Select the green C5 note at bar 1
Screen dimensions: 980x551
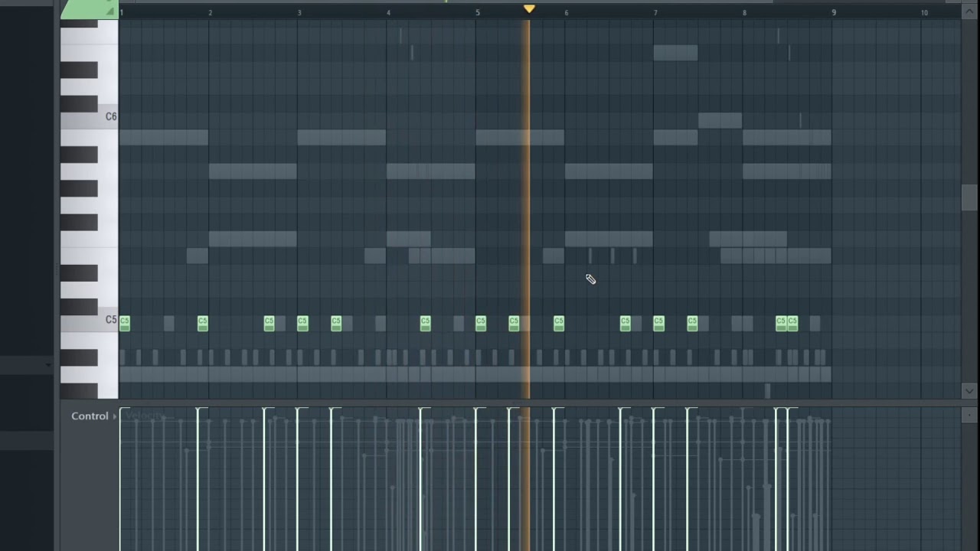[x=125, y=324]
